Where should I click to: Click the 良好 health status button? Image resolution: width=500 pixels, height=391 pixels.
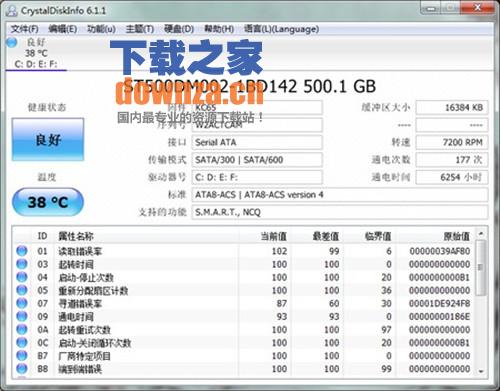click(x=48, y=139)
